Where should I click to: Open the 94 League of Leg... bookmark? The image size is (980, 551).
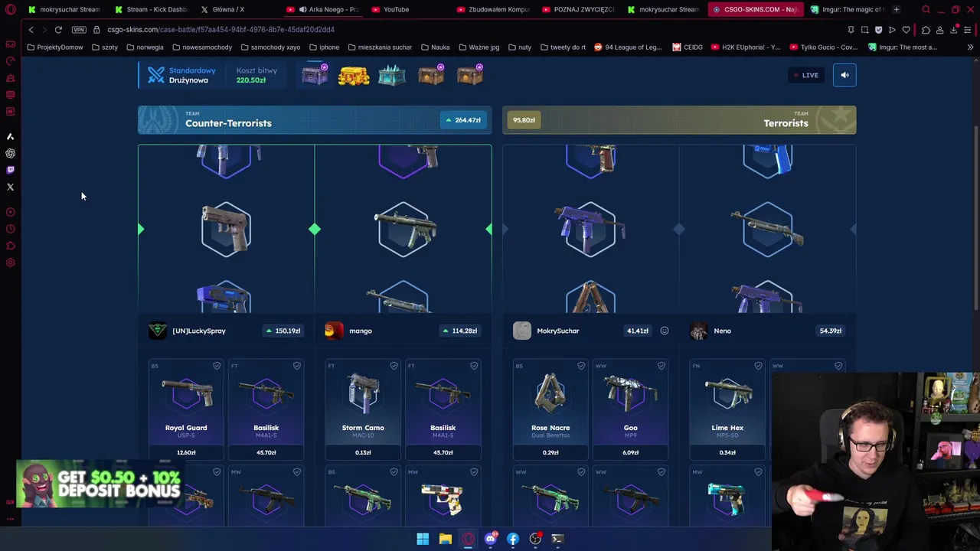[x=628, y=47]
